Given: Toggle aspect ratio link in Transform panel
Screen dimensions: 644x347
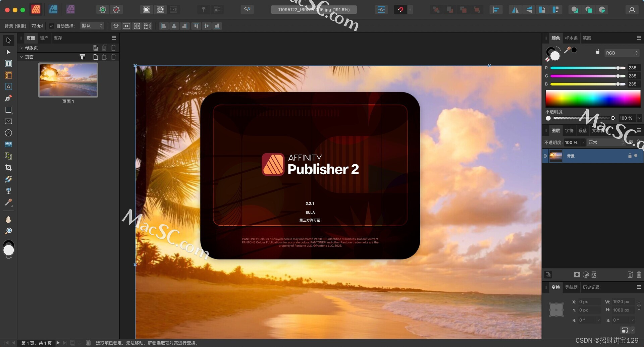Looking at the screenshot, I should click(639, 306).
